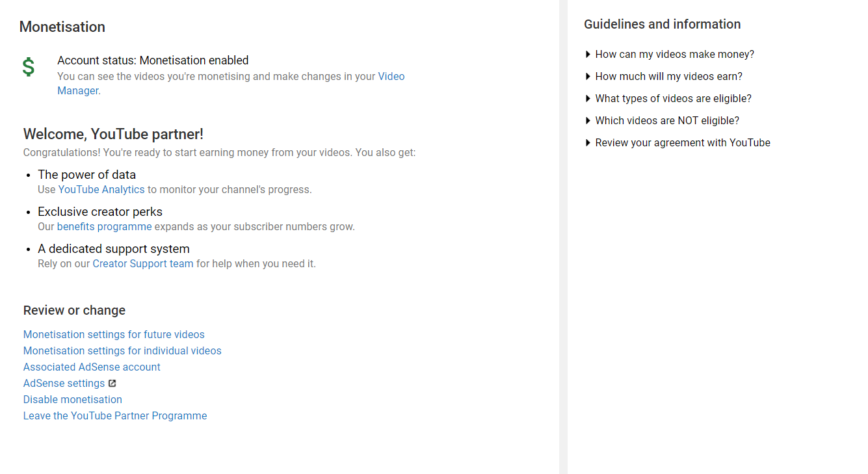
Task: Open the AdSense settings link
Action: [x=64, y=384]
